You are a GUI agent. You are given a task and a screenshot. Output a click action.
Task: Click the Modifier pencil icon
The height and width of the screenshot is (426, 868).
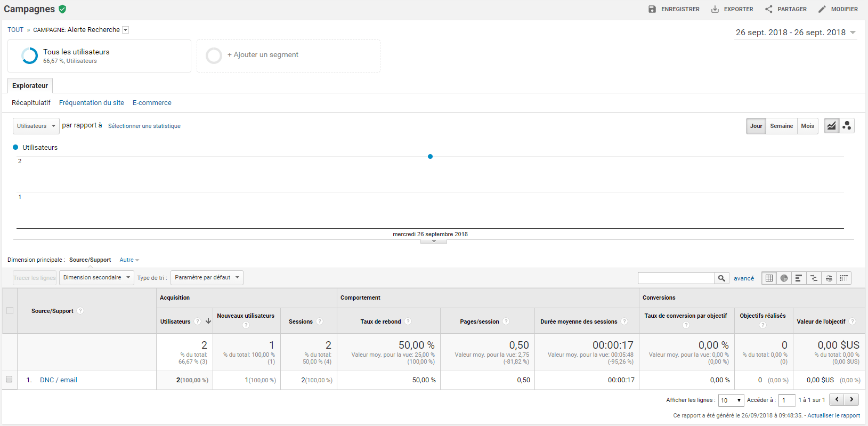822,9
